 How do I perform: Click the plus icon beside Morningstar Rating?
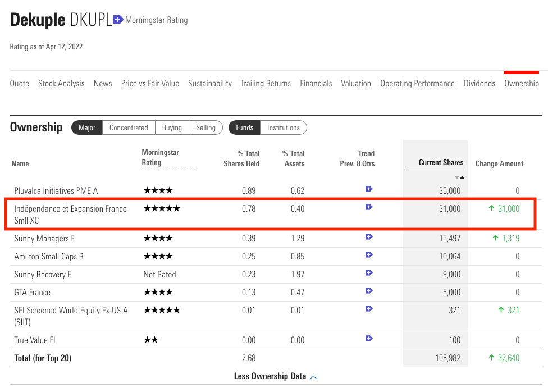pos(118,20)
